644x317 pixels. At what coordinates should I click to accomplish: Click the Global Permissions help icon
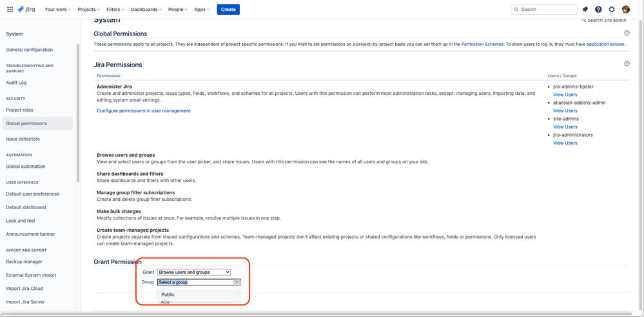point(627,33)
